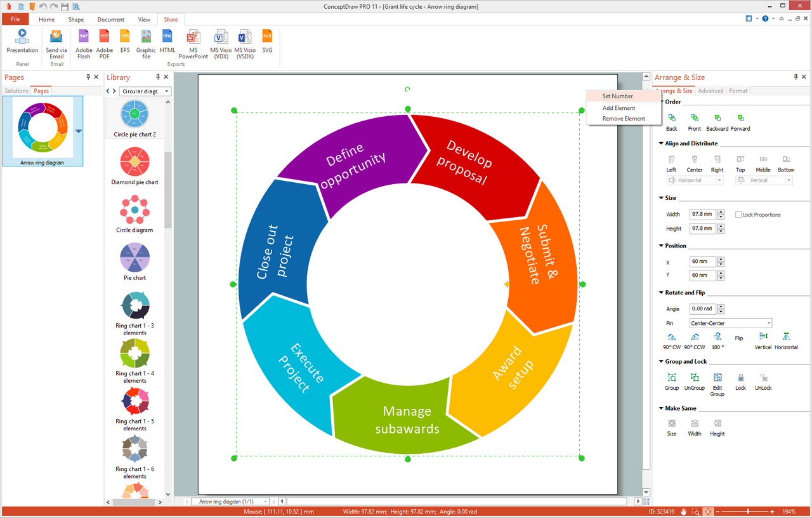Make Same Width
The height and width of the screenshot is (518, 812).
(x=695, y=427)
